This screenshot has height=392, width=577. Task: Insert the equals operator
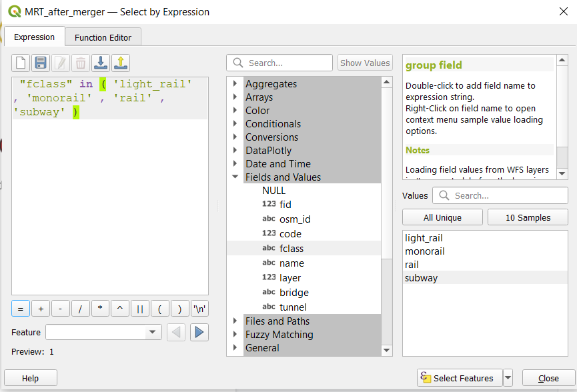pyautogui.click(x=21, y=309)
